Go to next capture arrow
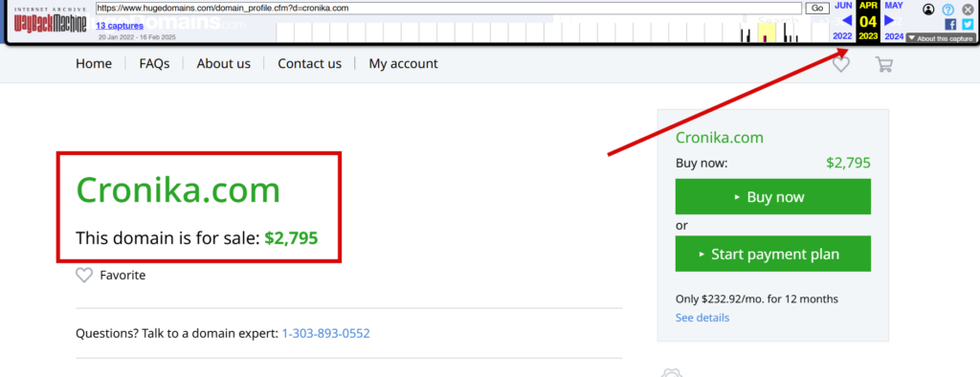The height and width of the screenshot is (377, 980). click(889, 21)
